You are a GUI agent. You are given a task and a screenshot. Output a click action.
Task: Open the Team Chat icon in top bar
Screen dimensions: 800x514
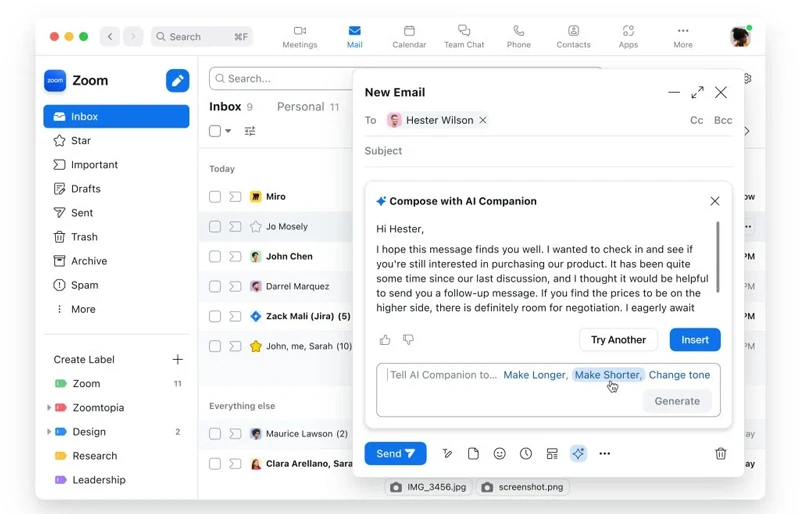(x=464, y=36)
